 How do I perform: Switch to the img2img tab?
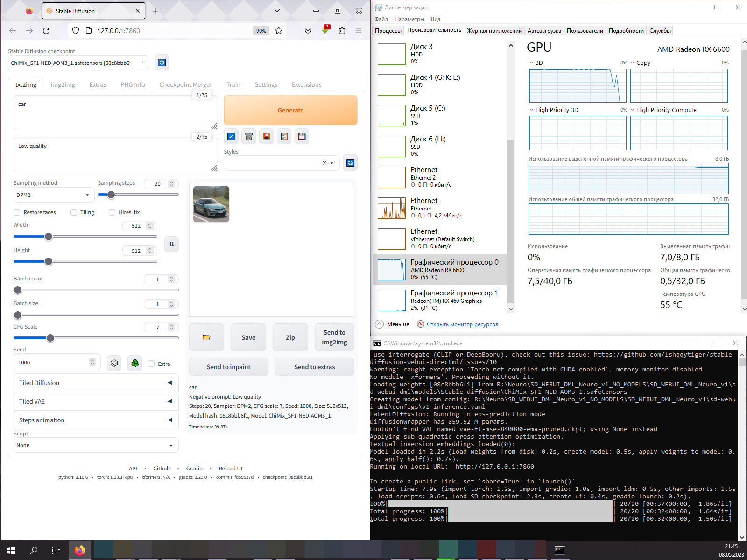[63, 84]
